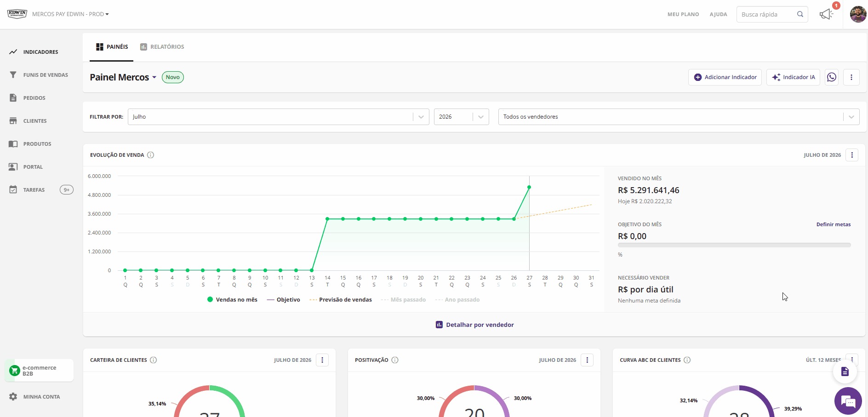Expand the year dropdown 2026
This screenshot has height=417, width=868.
point(462,117)
